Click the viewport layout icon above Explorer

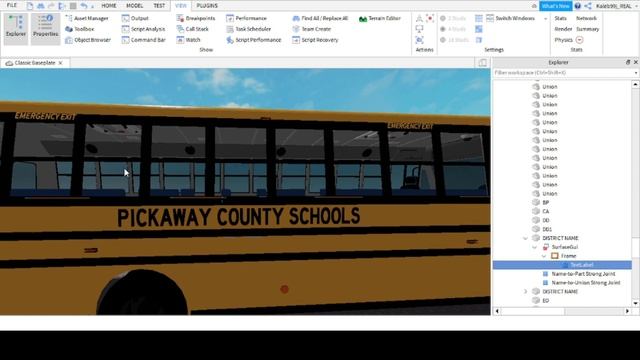[x=482, y=63]
